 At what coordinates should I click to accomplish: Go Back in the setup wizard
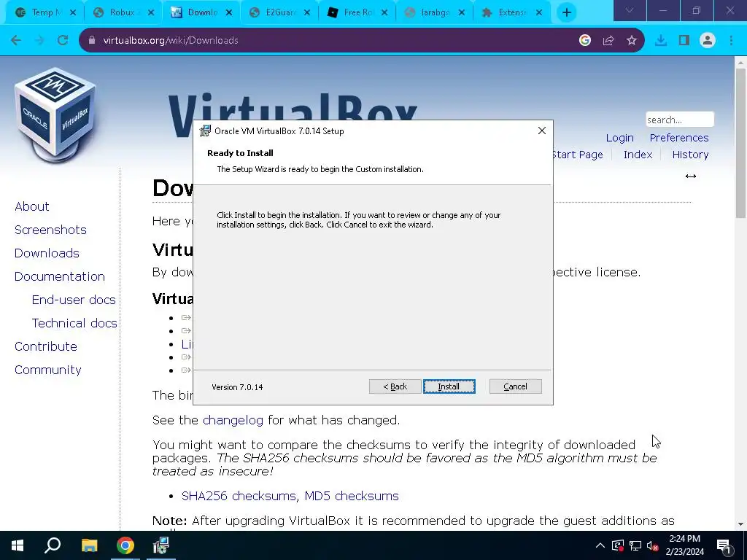click(x=395, y=386)
